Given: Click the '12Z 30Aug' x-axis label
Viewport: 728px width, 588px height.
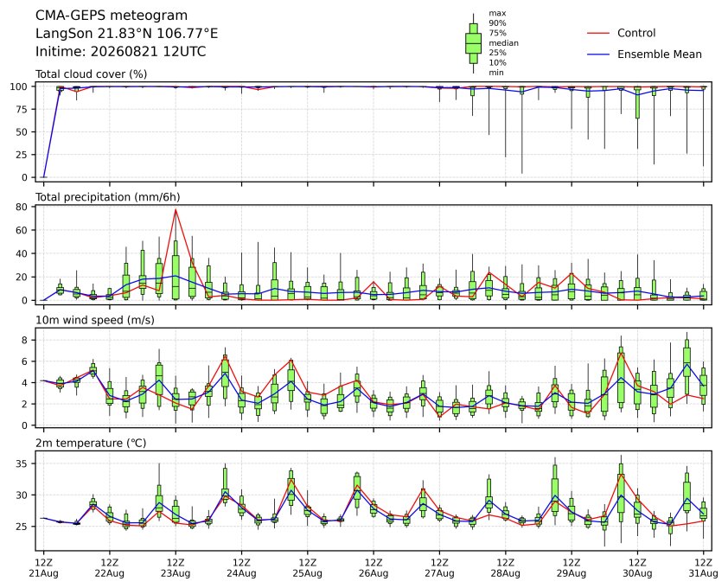Looking at the screenshot, I should (x=637, y=568).
